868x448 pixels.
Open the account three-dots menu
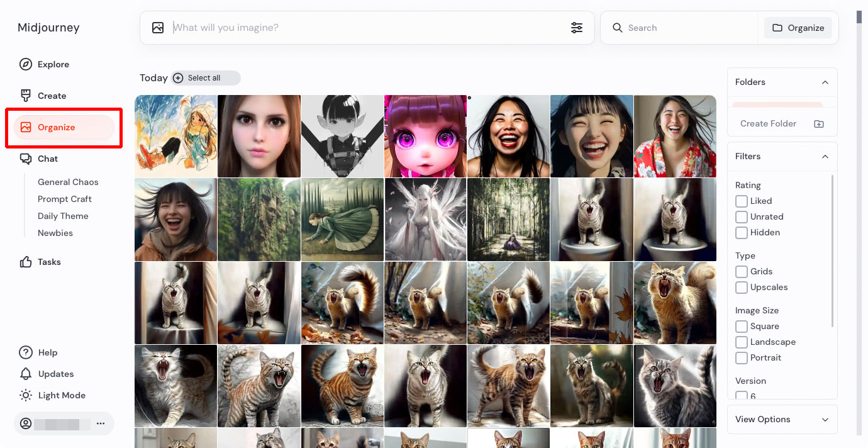coord(101,423)
